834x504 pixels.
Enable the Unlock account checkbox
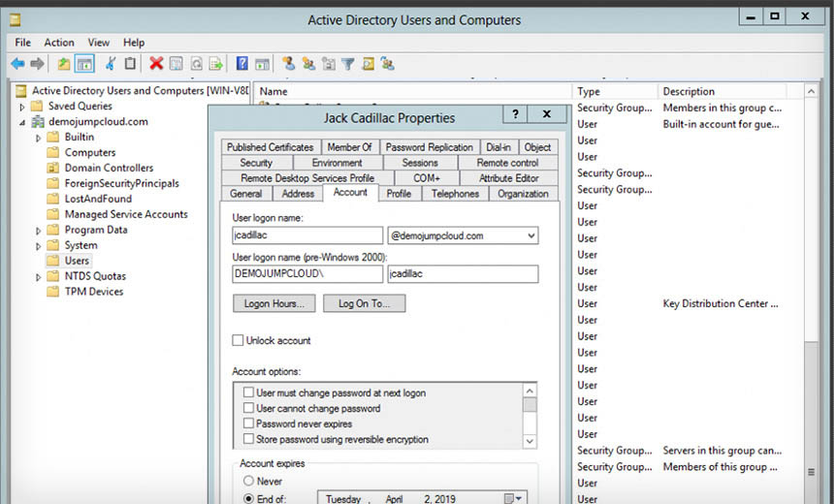click(239, 340)
